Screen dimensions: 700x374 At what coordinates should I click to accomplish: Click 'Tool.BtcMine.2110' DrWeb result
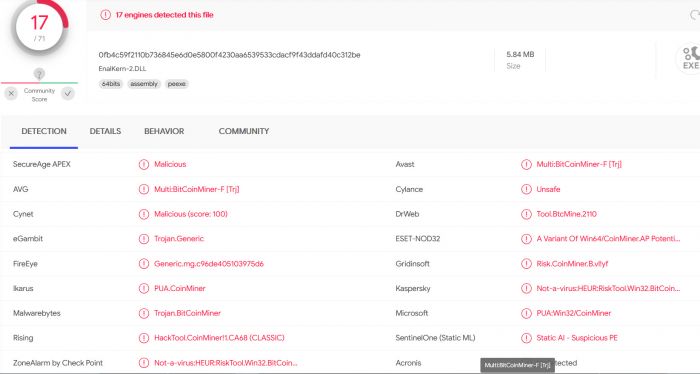coord(567,214)
